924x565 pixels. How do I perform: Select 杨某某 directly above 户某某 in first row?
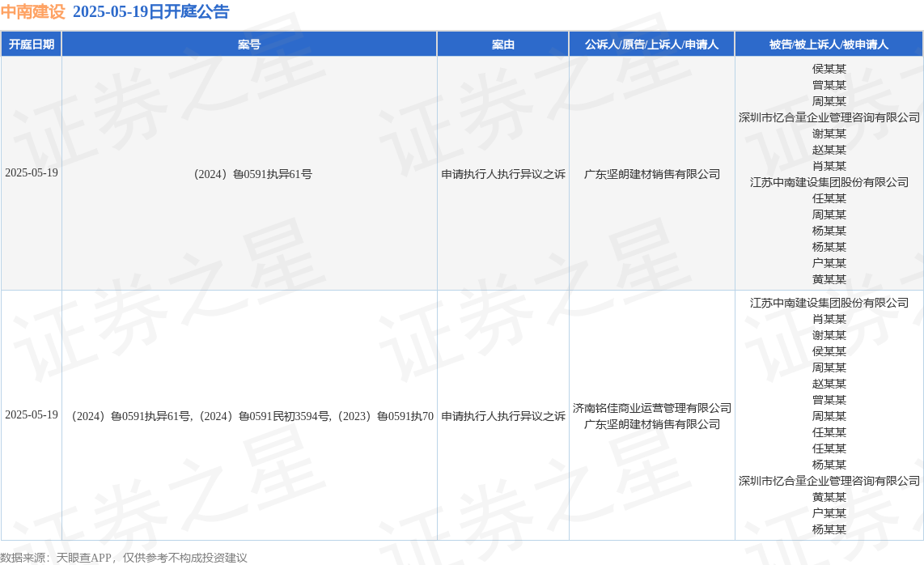click(829, 247)
